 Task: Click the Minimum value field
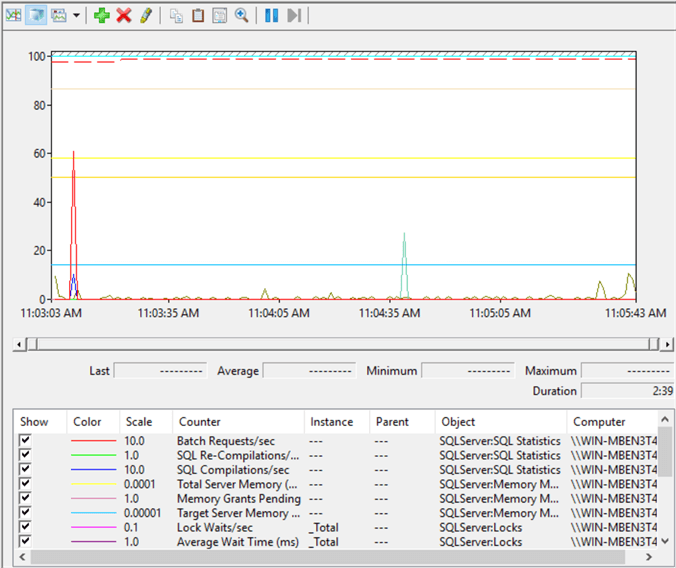pos(468,370)
